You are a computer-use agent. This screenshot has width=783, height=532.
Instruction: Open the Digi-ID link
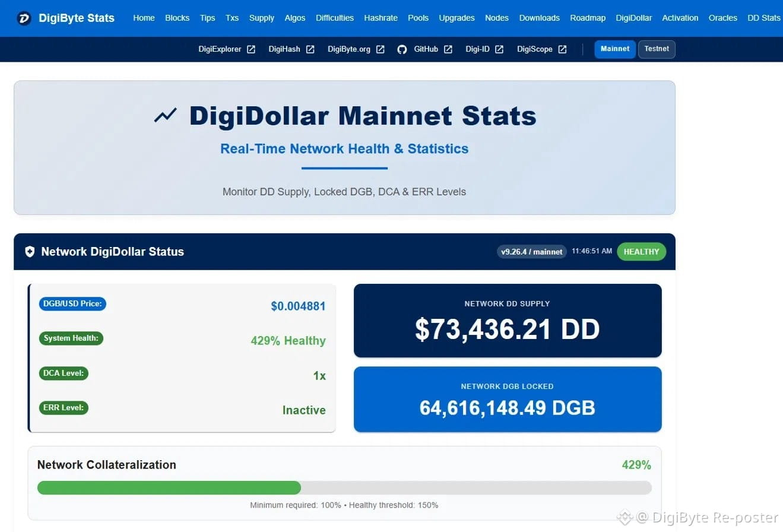coord(477,49)
